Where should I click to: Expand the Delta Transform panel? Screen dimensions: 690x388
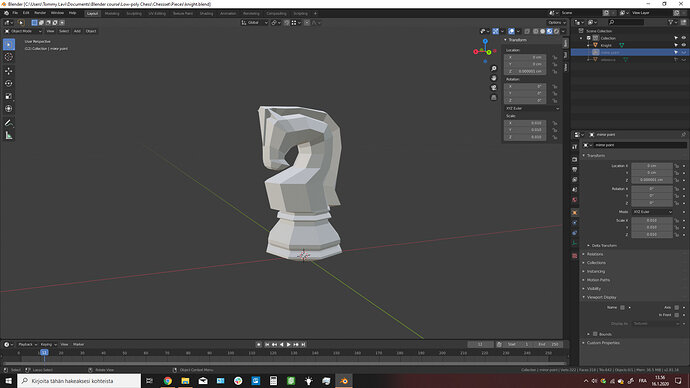tap(604, 245)
